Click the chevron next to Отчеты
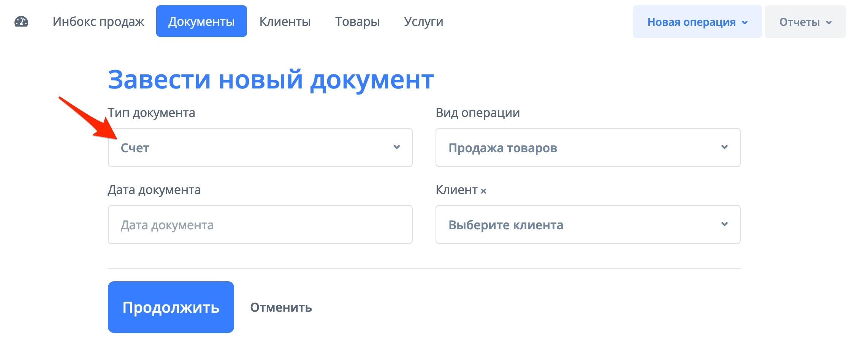 830,22
